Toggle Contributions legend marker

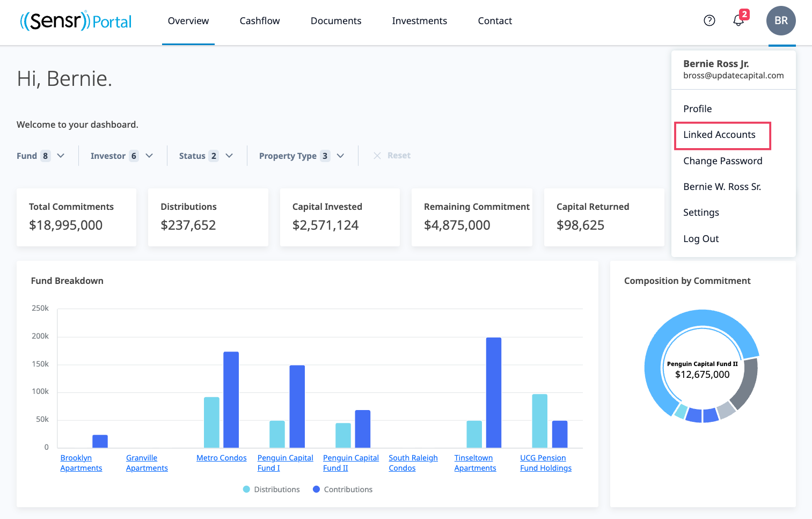(316, 489)
